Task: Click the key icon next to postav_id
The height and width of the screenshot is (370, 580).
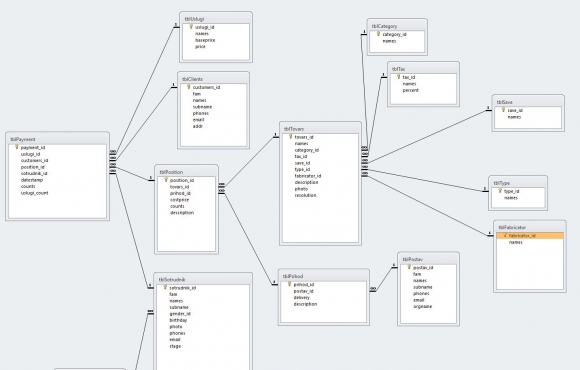Action: tap(409, 267)
